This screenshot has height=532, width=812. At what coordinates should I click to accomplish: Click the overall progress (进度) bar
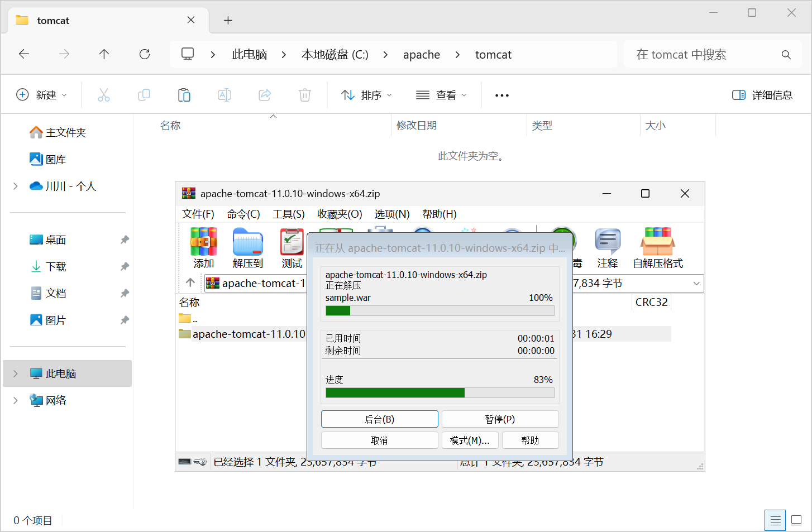point(440,393)
